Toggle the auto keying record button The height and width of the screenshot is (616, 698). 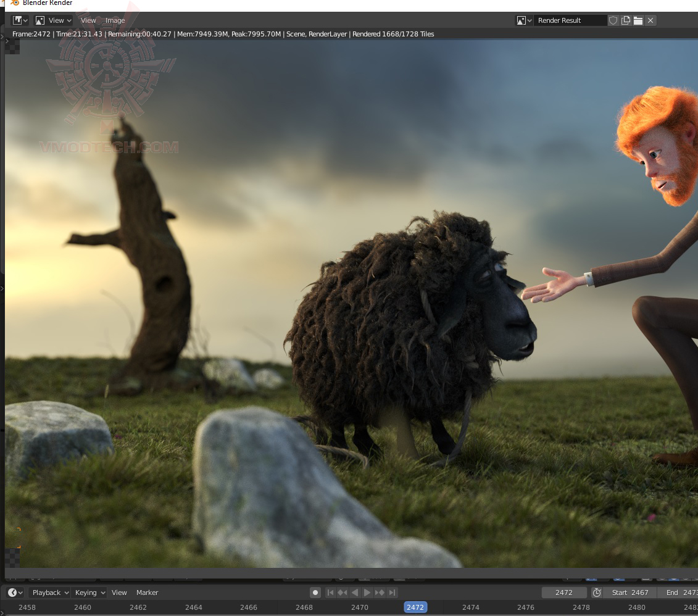tap(315, 593)
